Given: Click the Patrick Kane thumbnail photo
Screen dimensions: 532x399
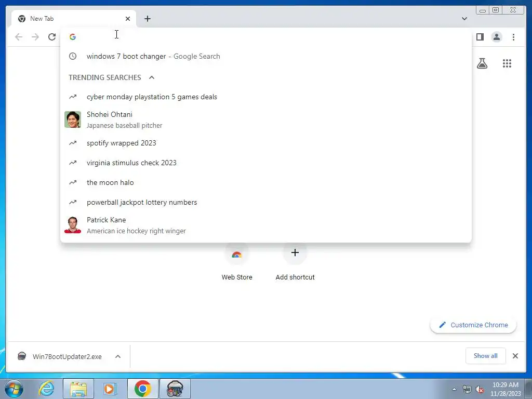Looking at the screenshot, I should pos(73,225).
